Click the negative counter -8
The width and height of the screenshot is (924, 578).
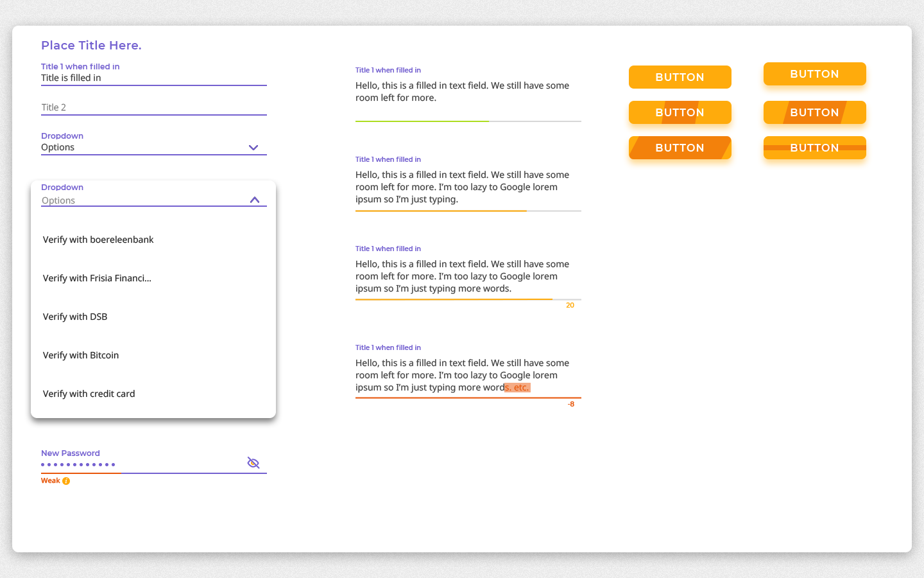pos(571,405)
